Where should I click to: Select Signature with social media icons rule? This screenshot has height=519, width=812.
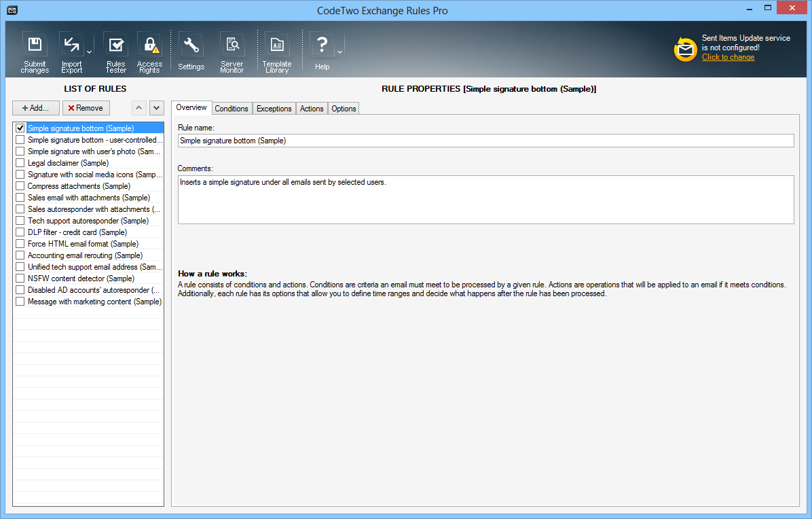click(x=95, y=175)
